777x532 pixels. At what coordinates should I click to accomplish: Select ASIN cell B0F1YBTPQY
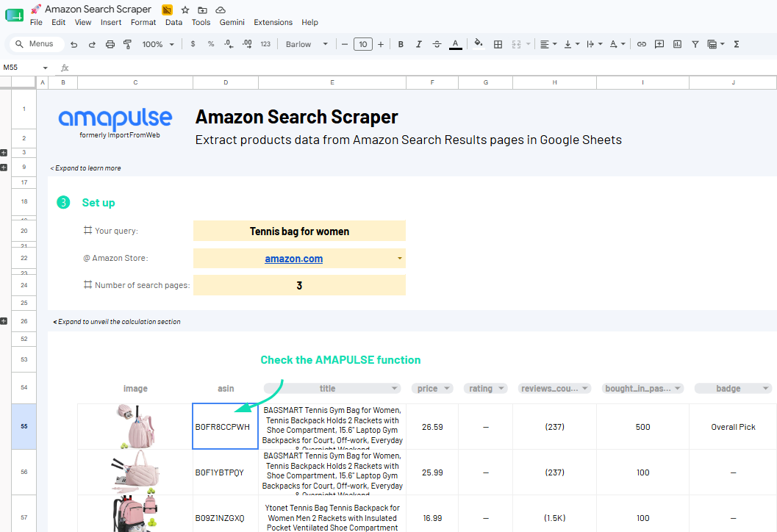point(226,472)
